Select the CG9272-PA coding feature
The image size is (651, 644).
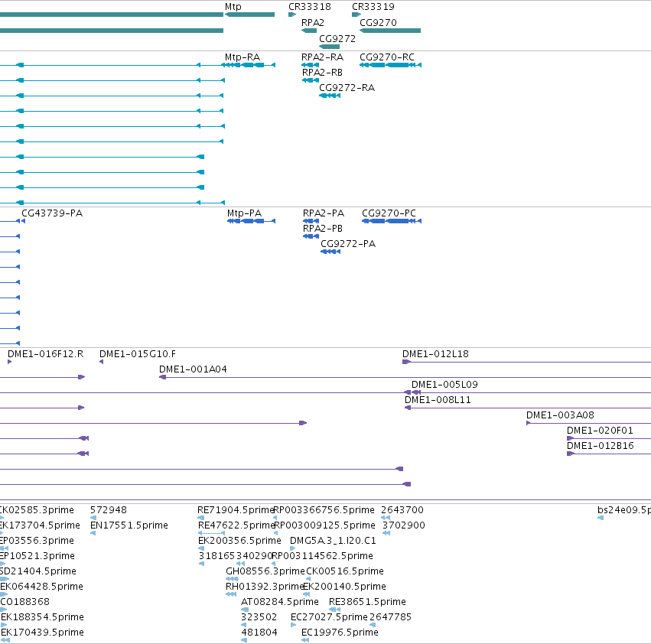pyautogui.click(x=330, y=252)
